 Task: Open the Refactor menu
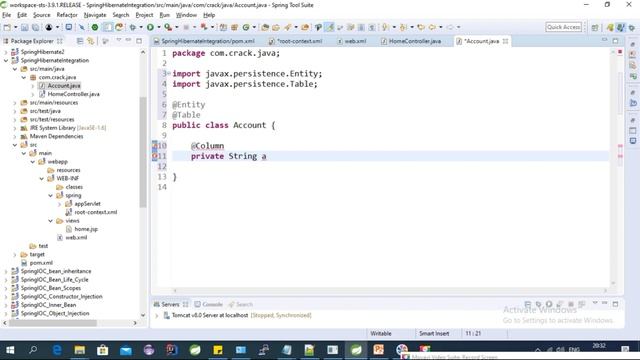coord(67,15)
